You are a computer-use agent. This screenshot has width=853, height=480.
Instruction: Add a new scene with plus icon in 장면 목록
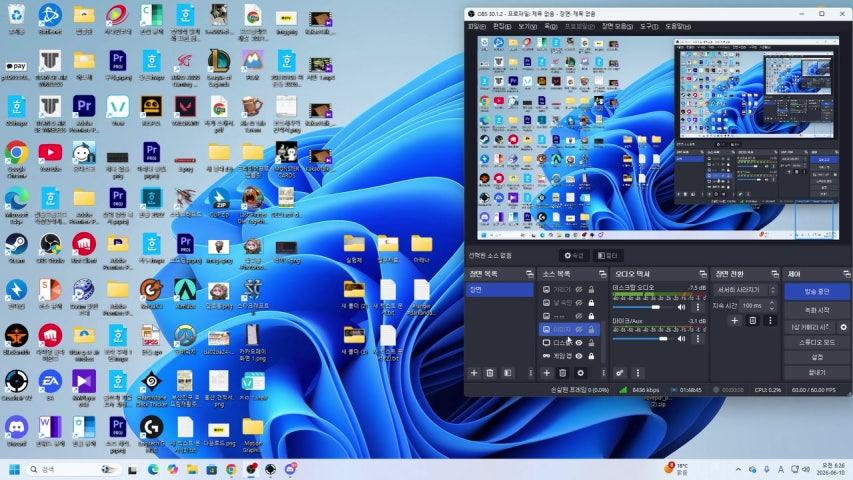coord(474,373)
